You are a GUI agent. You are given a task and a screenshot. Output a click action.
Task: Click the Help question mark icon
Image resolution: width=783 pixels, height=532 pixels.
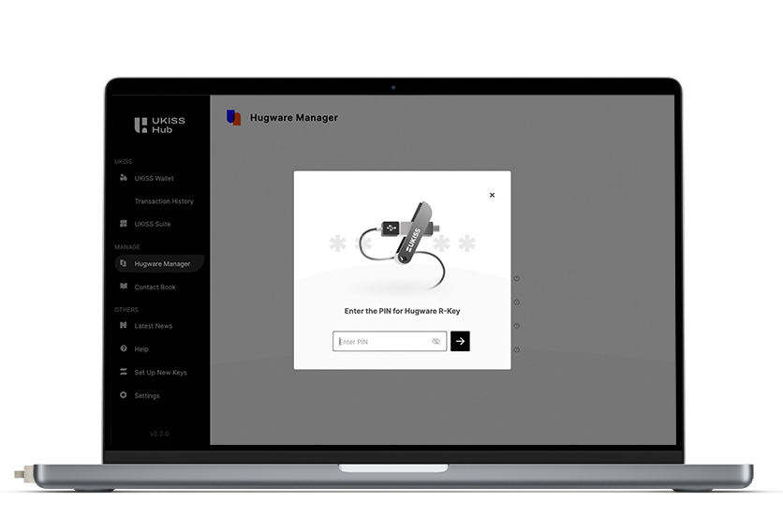tap(124, 348)
